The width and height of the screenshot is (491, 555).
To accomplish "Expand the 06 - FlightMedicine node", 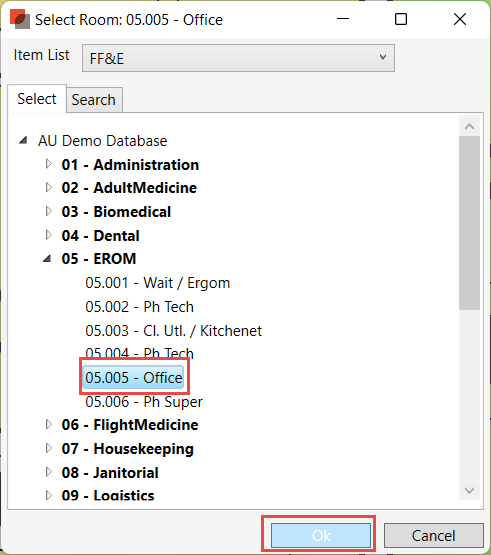I will coord(49,424).
